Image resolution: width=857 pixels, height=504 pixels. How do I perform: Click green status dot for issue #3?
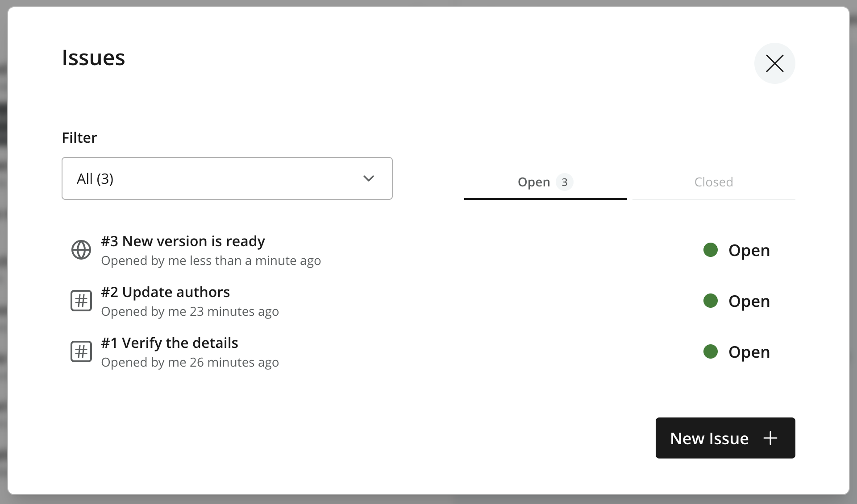point(710,250)
